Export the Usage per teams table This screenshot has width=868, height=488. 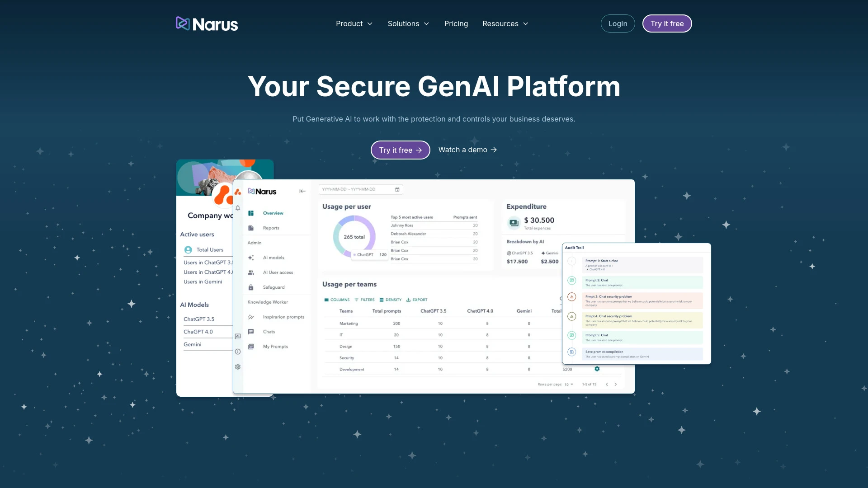[x=417, y=300]
